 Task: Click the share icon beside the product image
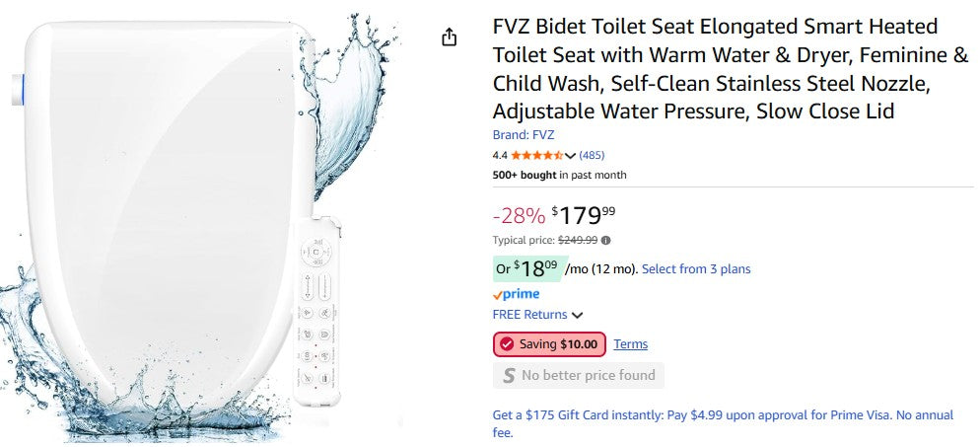(x=450, y=37)
